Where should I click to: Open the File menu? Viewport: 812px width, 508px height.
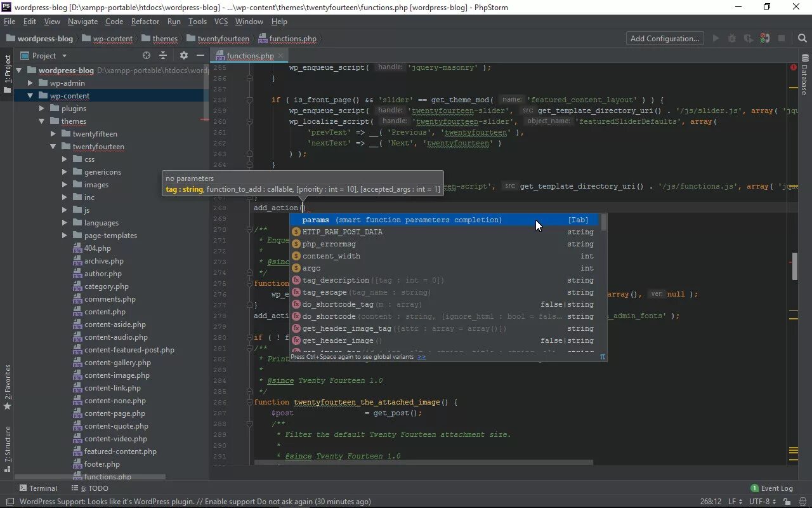pos(10,22)
